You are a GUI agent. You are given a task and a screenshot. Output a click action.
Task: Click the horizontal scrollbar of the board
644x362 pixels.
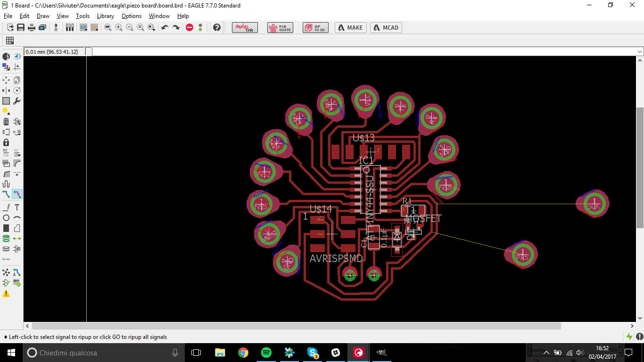[x=297, y=326]
